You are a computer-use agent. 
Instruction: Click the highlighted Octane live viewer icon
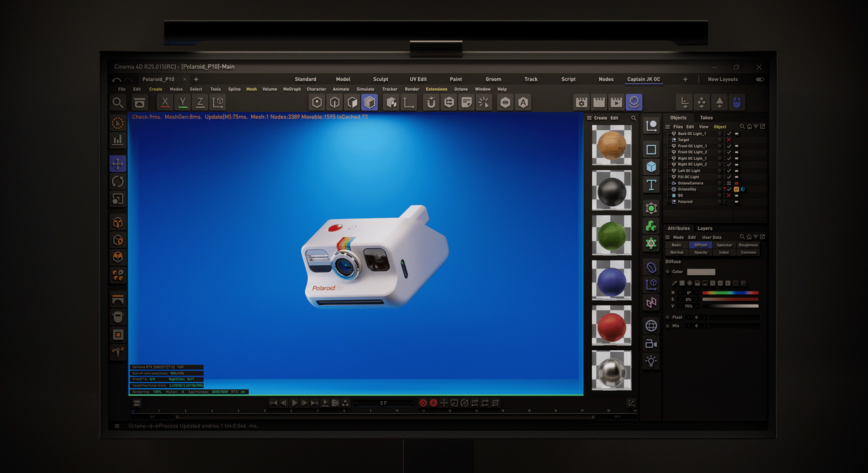pos(634,102)
